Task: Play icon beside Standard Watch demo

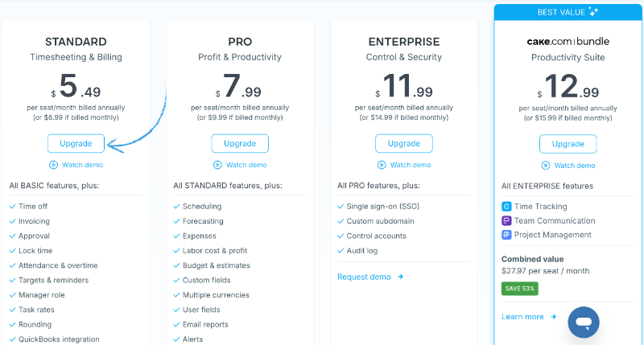Action: (53, 165)
